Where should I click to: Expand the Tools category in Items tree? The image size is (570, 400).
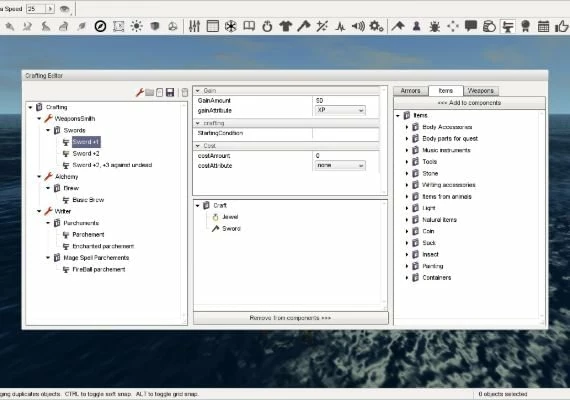click(407, 162)
